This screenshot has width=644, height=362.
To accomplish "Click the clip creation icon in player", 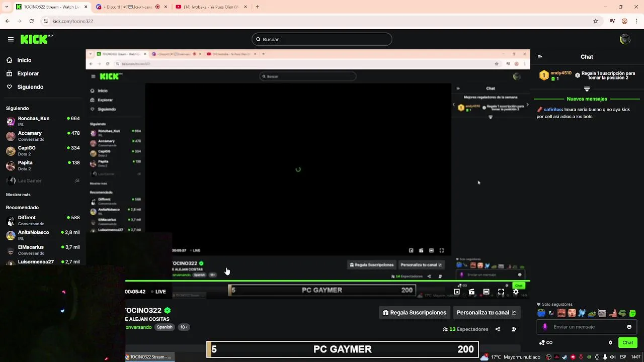I will (471, 292).
